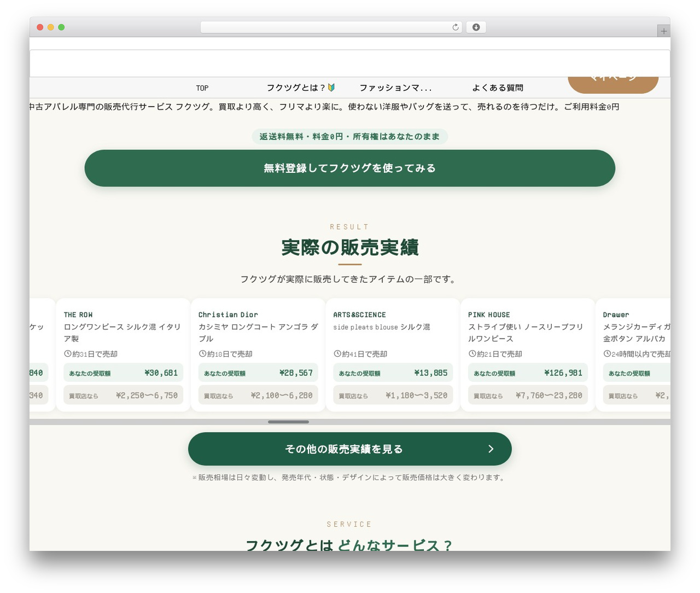Click the chevron arrow in その他の販売実績を見る button
Image resolution: width=700 pixels, height=593 pixels.
tap(491, 449)
